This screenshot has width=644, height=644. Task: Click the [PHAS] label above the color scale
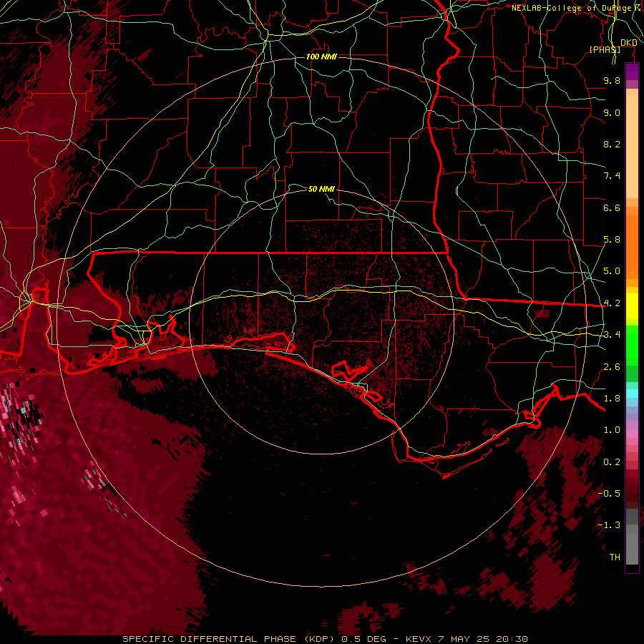605,49
